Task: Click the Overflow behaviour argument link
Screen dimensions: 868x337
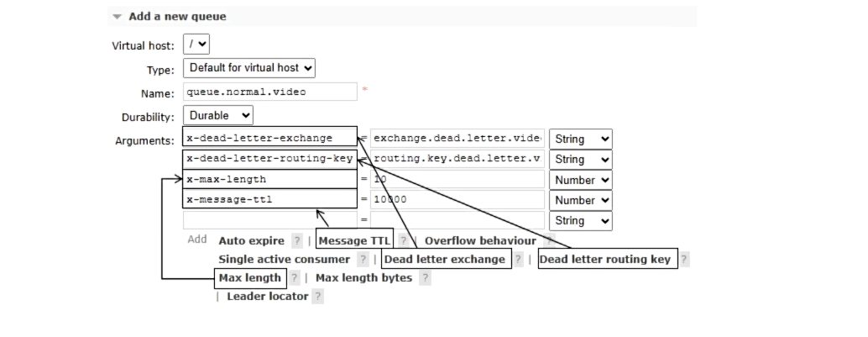Action: pyautogui.click(x=480, y=241)
